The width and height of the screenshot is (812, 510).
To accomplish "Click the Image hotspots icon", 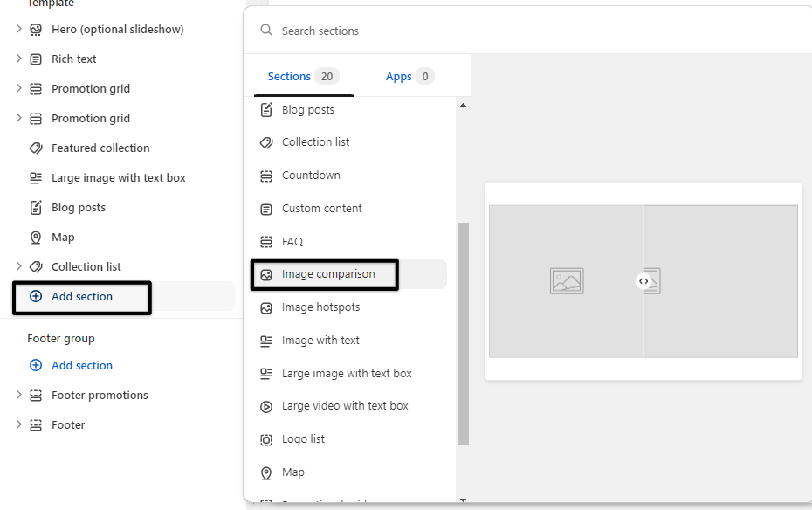I will coord(266,307).
